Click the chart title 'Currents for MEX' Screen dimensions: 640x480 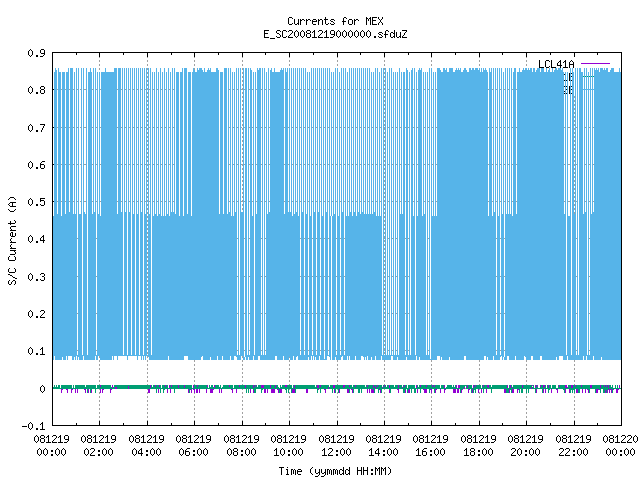(335, 21)
